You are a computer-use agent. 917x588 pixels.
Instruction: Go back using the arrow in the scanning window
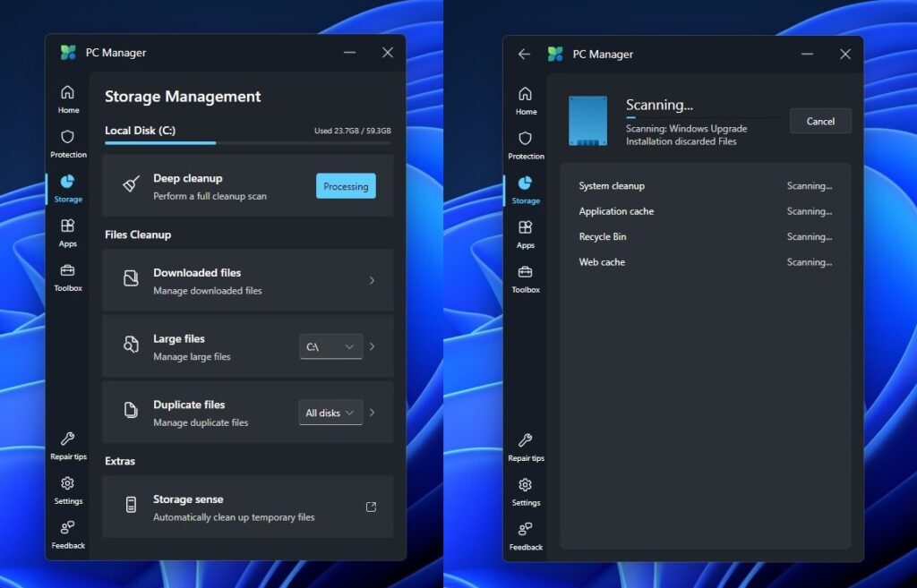point(524,54)
